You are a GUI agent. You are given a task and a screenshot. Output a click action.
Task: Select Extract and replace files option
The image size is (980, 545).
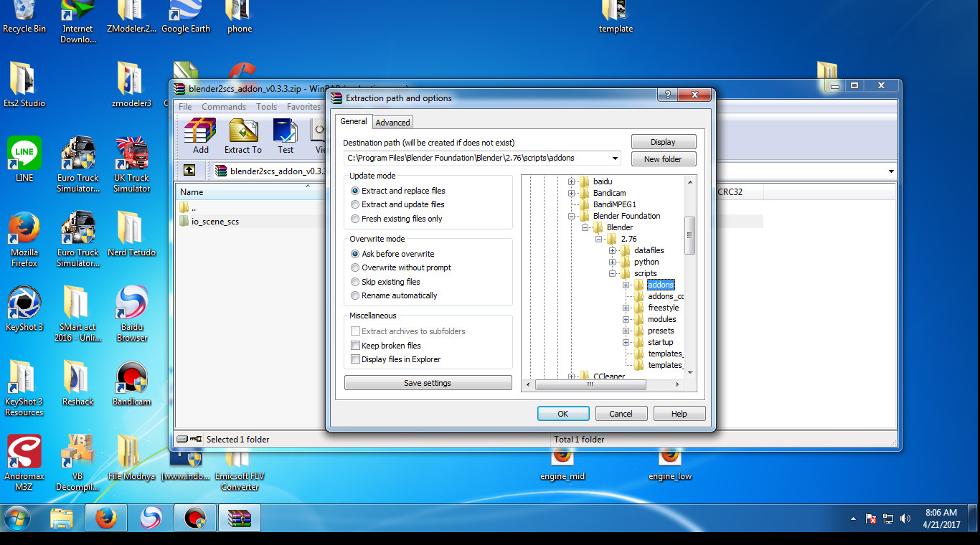coord(398,191)
